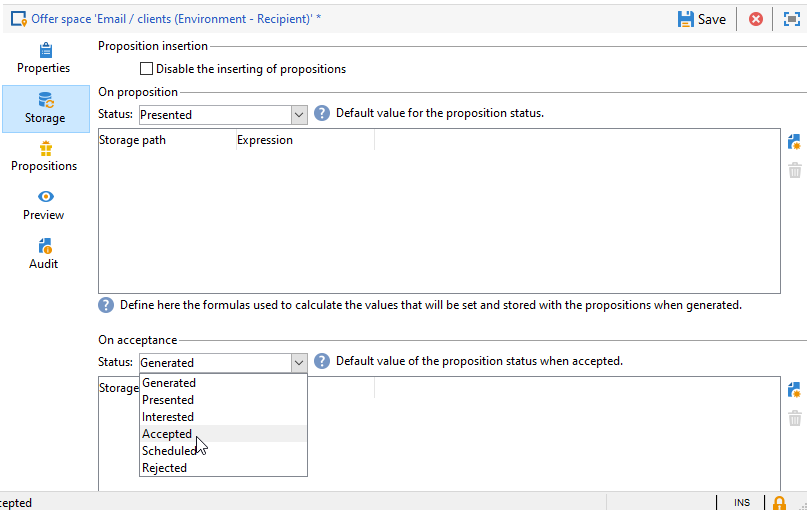Image resolution: width=807 pixels, height=510 pixels.
Task: Click help icon beside proposition Status
Action: click(322, 113)
